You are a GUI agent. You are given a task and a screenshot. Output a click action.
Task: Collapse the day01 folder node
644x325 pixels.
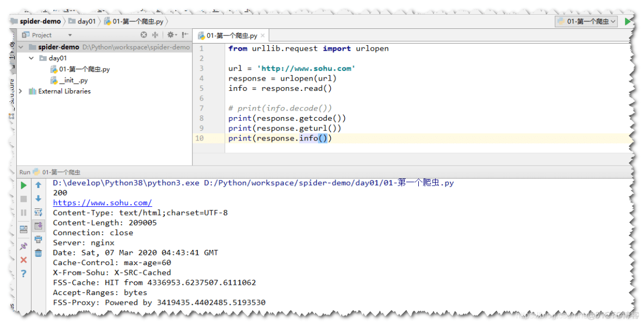pyautogui.click(x=31, y=58)
